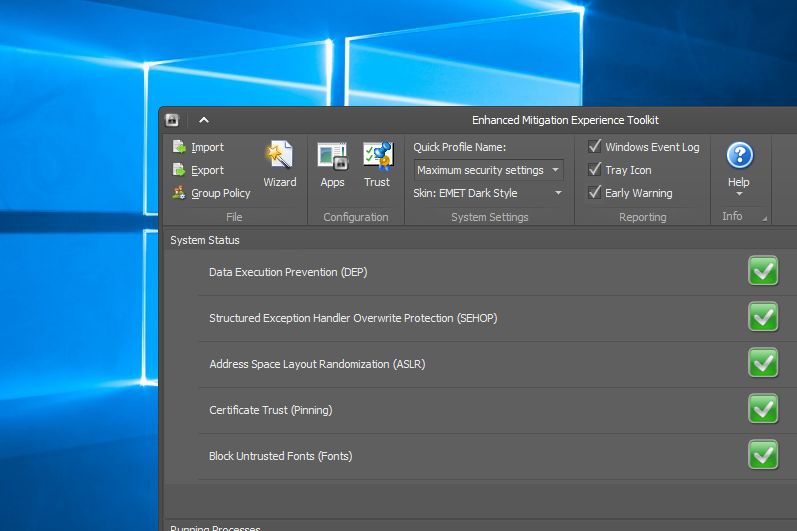797x531 pixels.
Task: Click the Enhanced Mitigation Experience Toolkit title
Action: tap(565, 120)
